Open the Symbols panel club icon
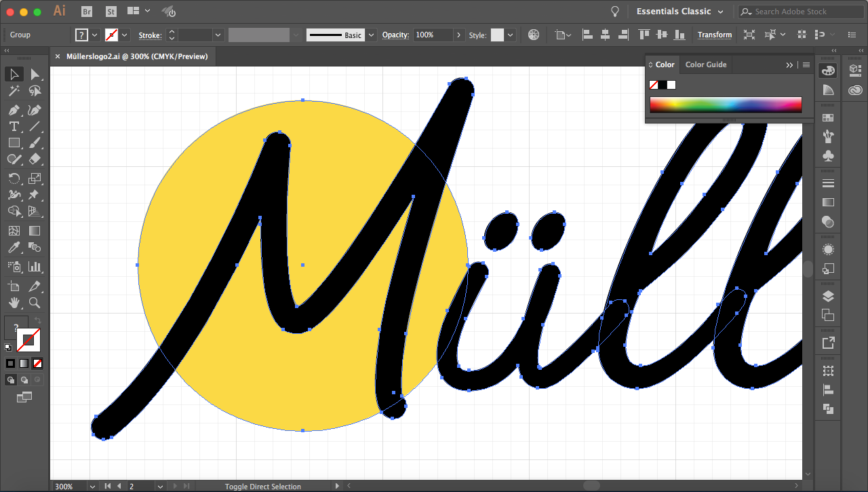 (x=828, y=156)
